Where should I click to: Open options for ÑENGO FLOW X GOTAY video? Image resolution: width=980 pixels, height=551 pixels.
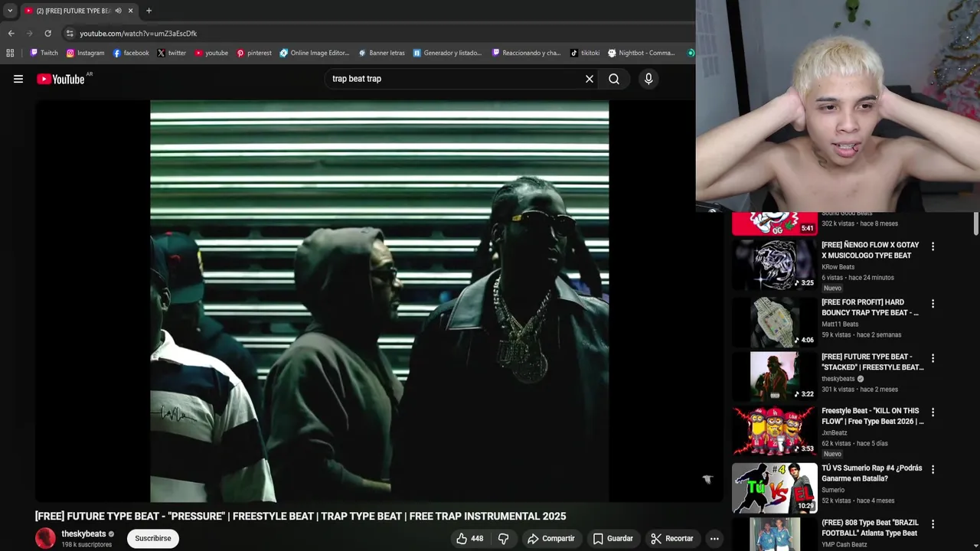[933, 246]
